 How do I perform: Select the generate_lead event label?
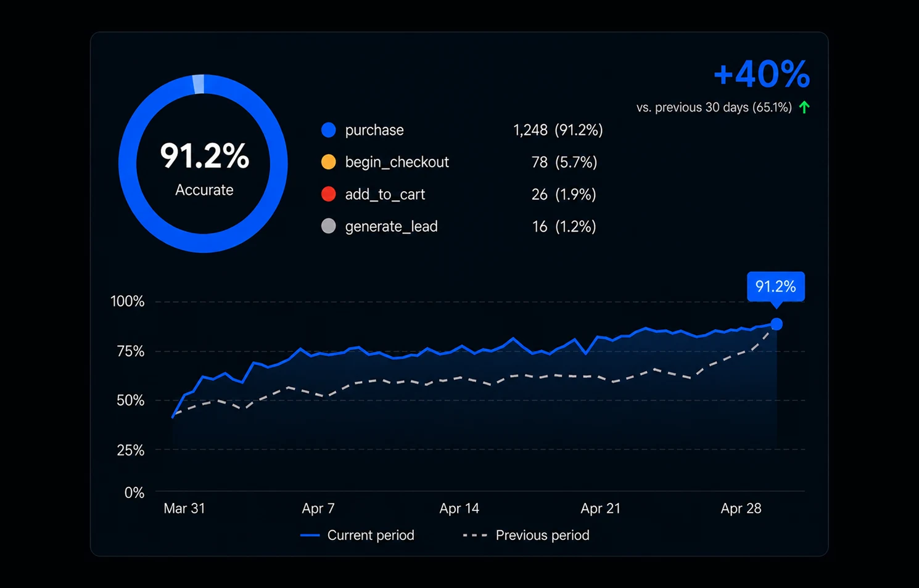(x=392, y=226)
